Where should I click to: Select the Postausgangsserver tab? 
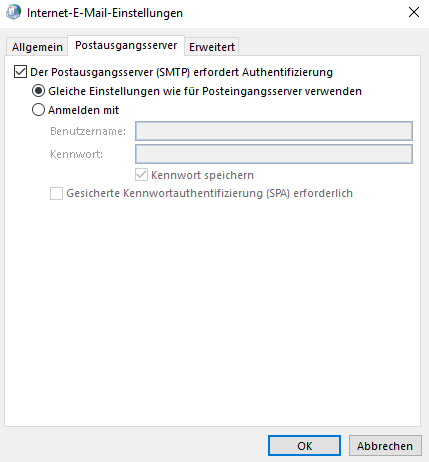coord(126,45)
